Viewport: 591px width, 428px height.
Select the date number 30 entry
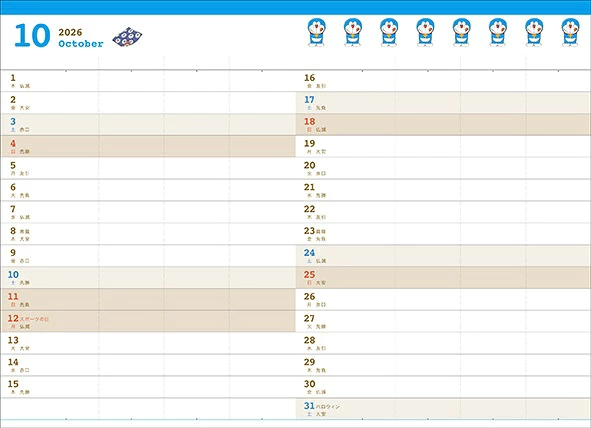pos(309,384)
